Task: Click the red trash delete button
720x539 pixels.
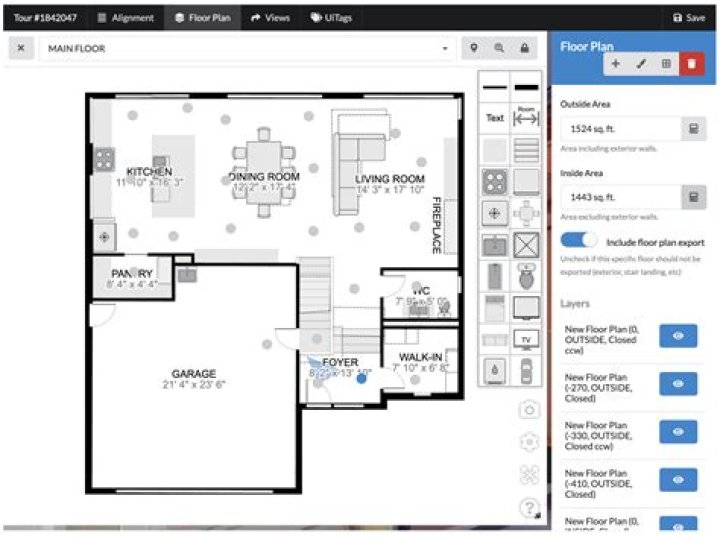Action: pos(692,64)
